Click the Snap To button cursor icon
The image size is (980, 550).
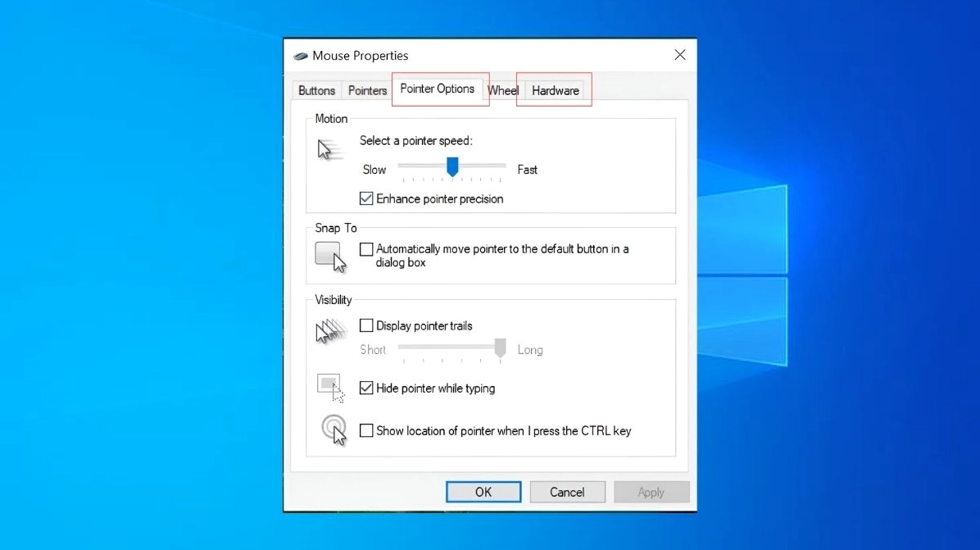(x=331, y=256)
